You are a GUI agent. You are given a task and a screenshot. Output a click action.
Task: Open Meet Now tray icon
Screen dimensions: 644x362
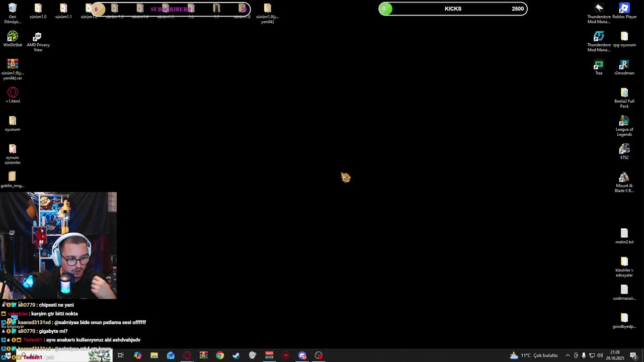tap(576, 355)
